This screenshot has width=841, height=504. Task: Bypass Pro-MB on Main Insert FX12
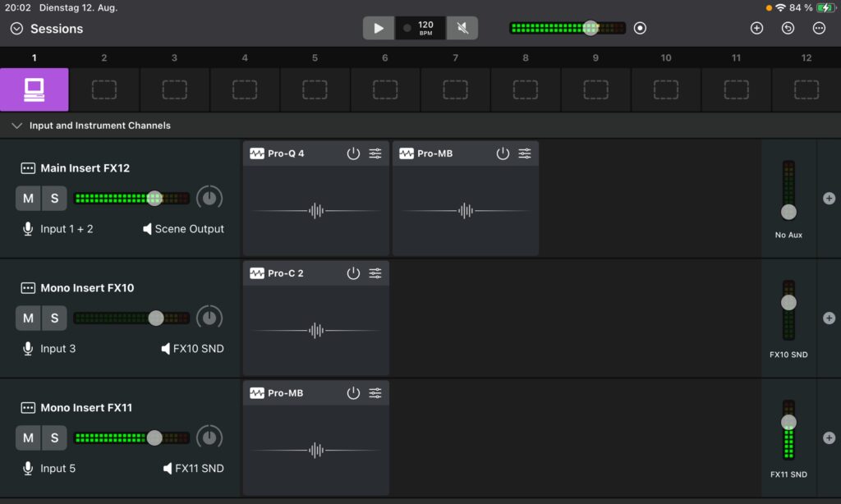[503, 153]
